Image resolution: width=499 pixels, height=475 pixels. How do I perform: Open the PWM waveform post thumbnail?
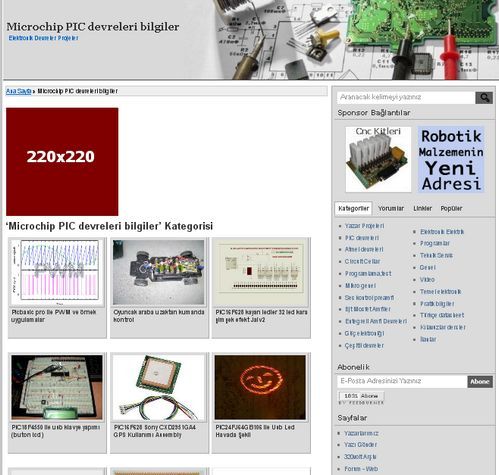(57, 272)
